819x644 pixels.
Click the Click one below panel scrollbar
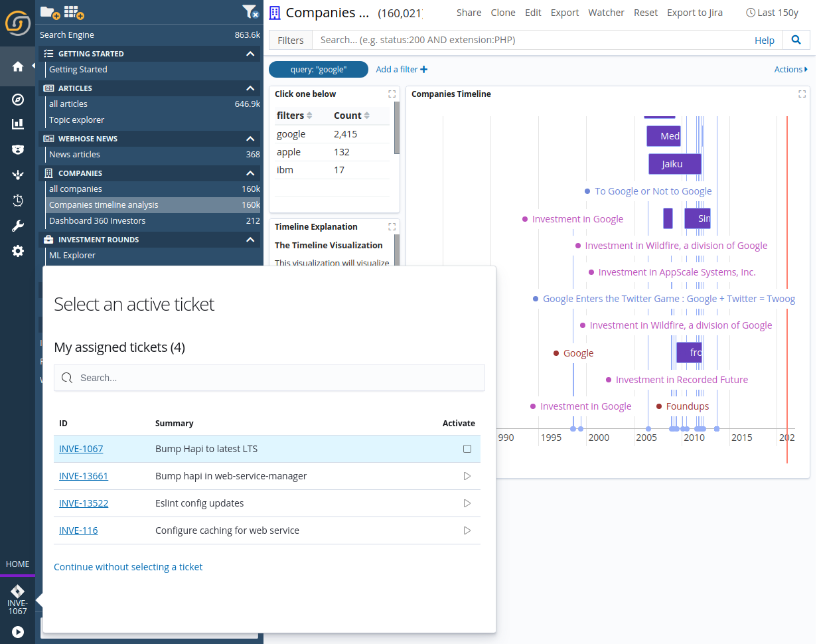(397, 127)
